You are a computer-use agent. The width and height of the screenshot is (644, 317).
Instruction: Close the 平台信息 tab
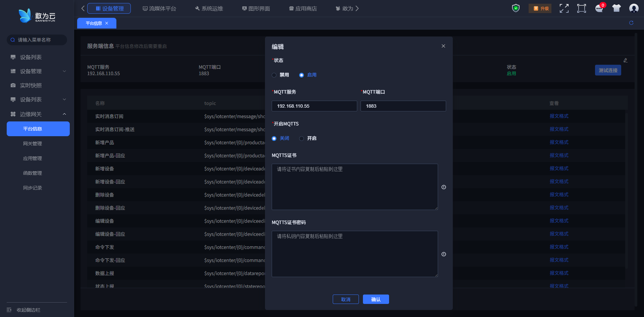tap(107, 23)
